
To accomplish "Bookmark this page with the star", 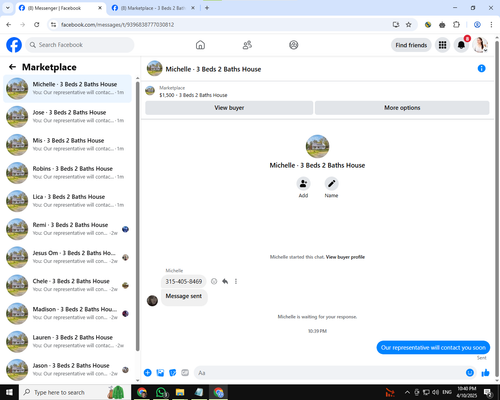I will pos(408,25).
